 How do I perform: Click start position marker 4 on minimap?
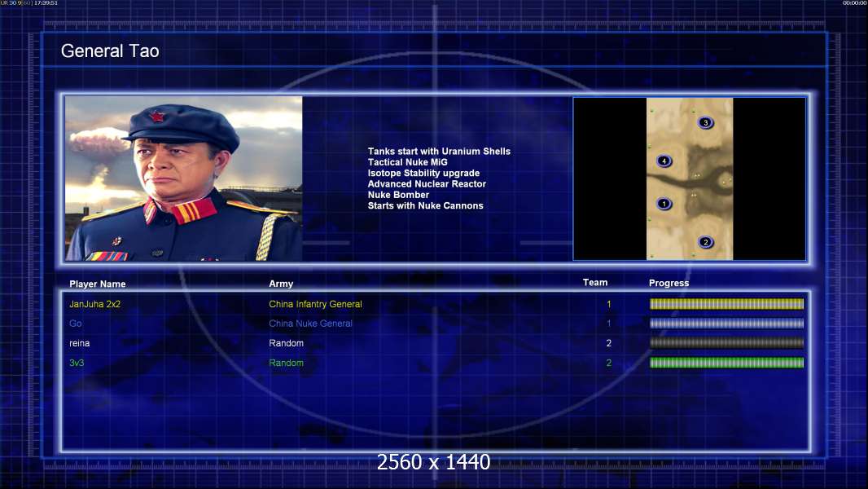pyautogui.click(x=664, y=161)
